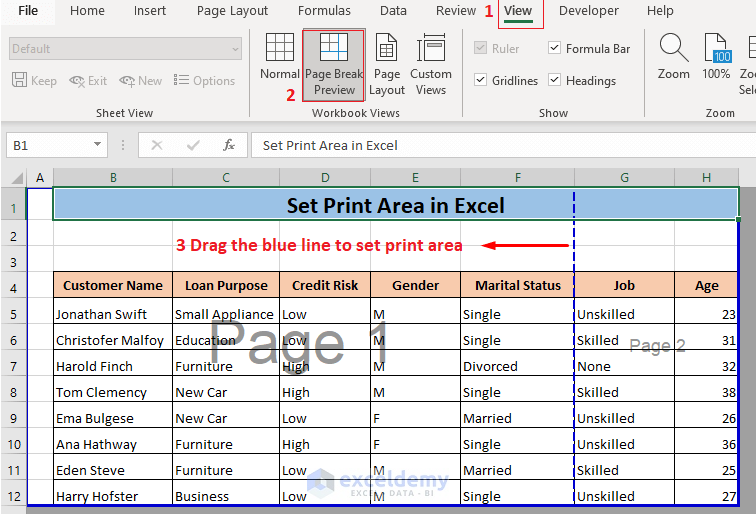This screenshot has width=756, height=515.
Task: Switch to Normal workbook view
Action: coord(280,56)
